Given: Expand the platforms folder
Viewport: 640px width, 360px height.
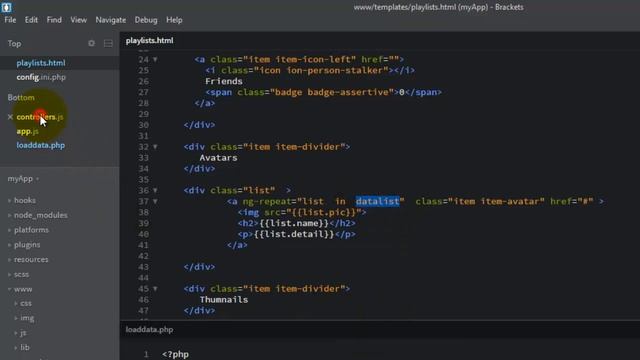Looking at the screenshot, I should point(31,230).
